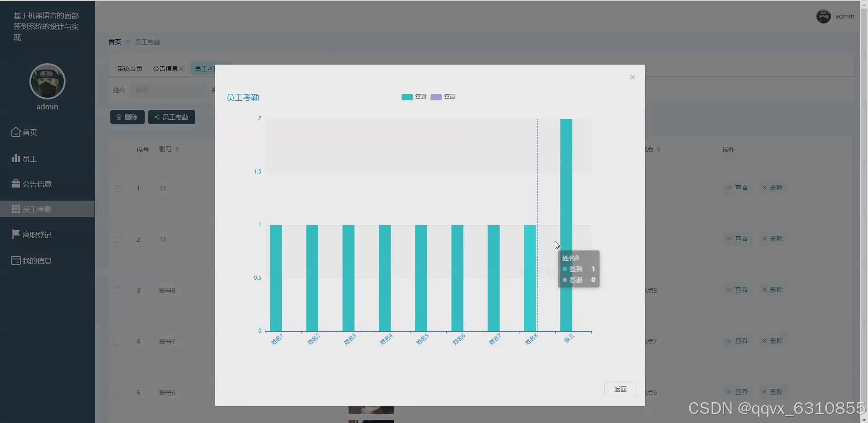Click 账号7 cell in table
The width and height of the screenshot is (868, 423).
coord(167,341)
